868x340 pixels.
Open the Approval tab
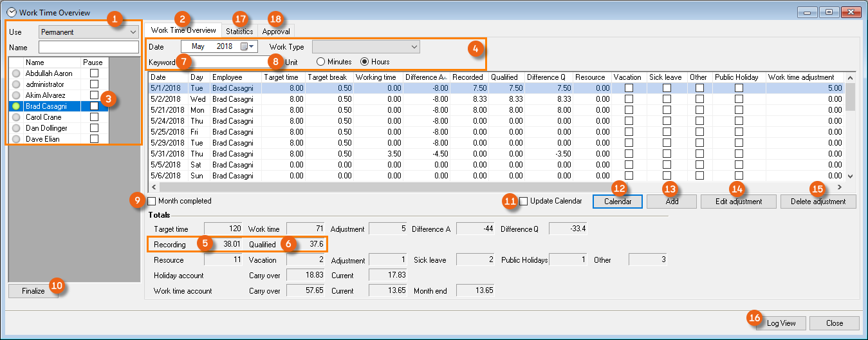tap(276, 31)
